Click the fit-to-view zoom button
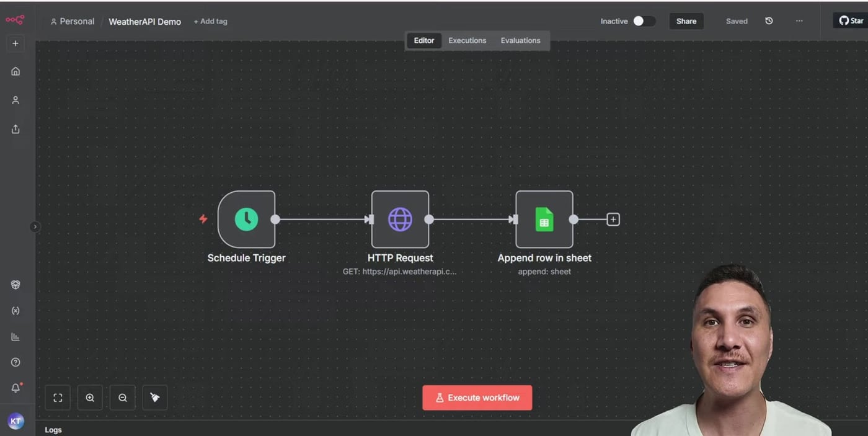 click(58, 398)
